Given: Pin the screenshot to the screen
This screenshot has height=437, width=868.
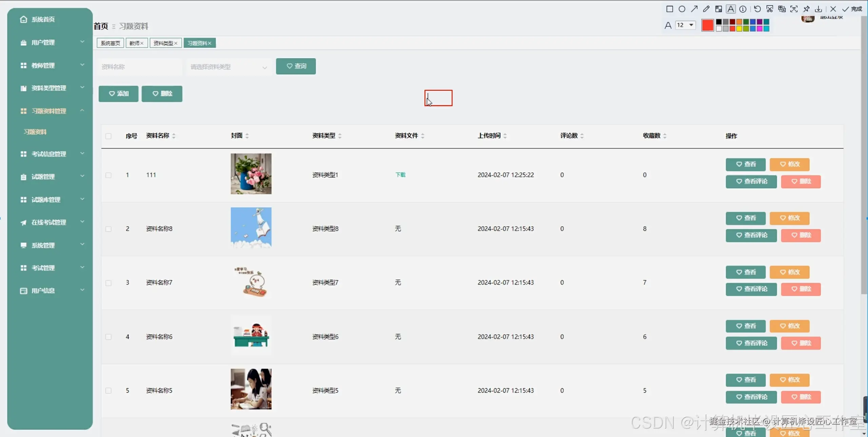Looking at the screenshot, I should coord(806,9).
